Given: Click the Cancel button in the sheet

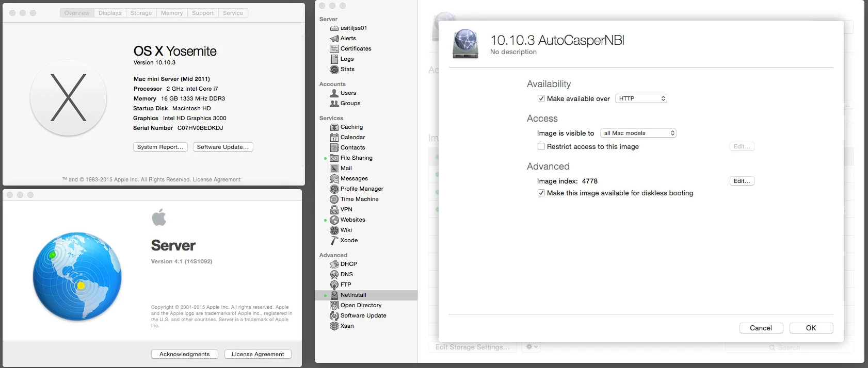Looking at the screenshot, I should [x=761, y=328].
